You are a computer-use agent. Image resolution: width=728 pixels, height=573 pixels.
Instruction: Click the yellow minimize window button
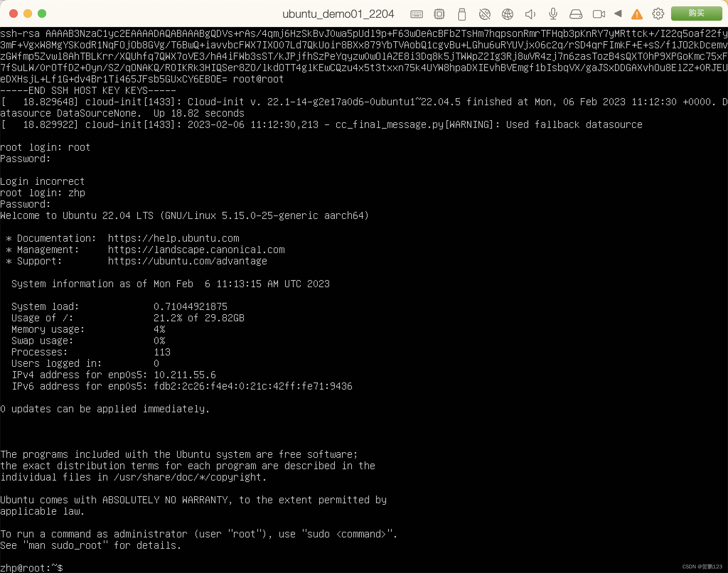click(x=28, y=14)
